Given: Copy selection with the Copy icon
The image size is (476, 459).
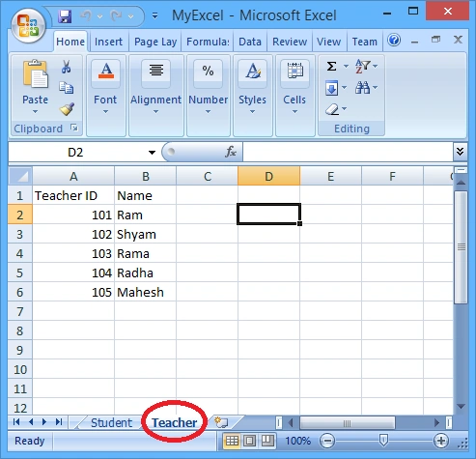Looking at the screenshot, I should click(66, 88).
